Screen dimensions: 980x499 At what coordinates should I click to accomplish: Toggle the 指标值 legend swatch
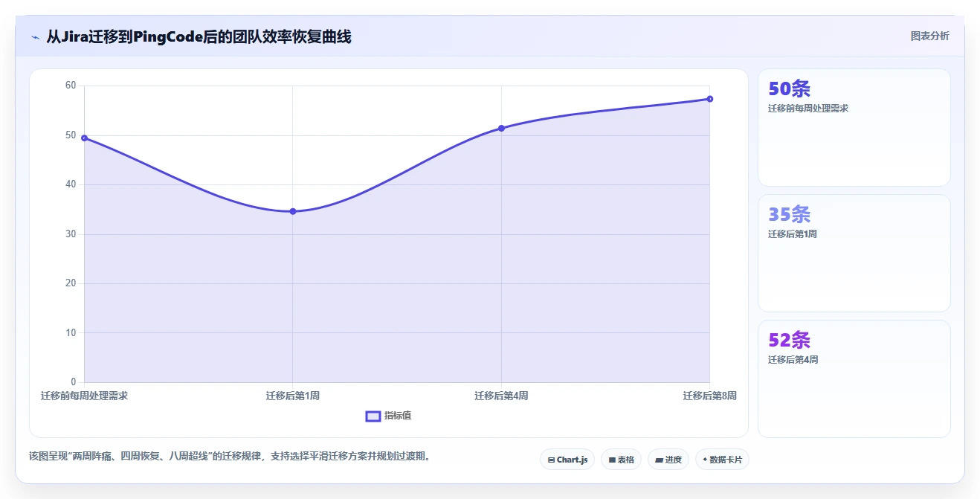373,416
